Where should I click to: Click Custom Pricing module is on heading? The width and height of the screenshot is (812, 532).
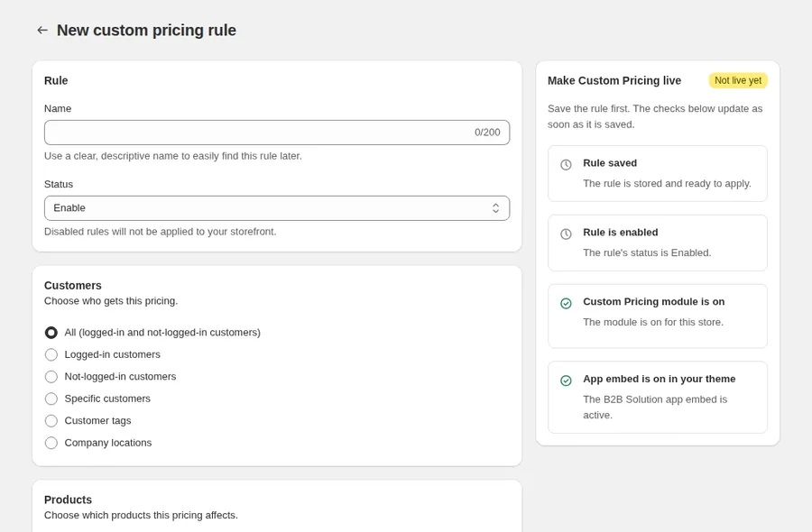click(x=653, y=302)
